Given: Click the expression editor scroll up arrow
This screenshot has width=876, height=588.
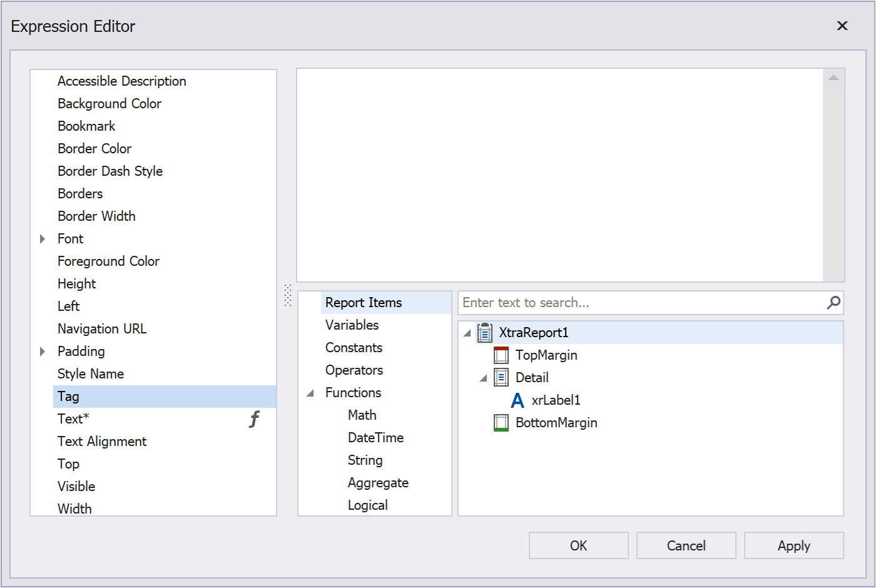Looking at the screenshot, I should pyautogui.click(x=833, y=78).
